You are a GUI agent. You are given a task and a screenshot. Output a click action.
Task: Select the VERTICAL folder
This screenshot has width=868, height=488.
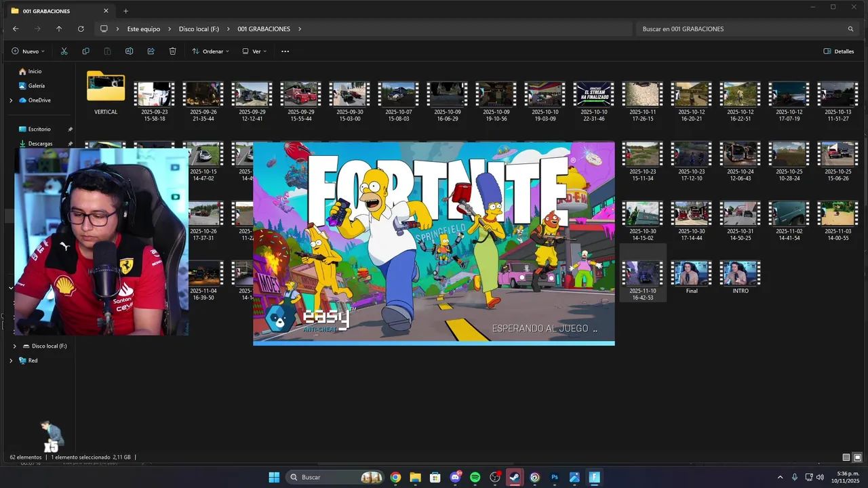tap(106, 94)
